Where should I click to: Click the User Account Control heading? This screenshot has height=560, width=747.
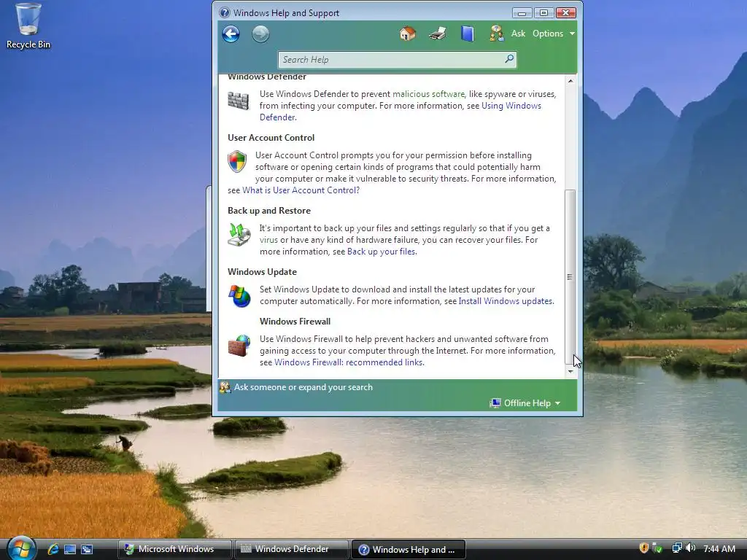coord(271,138)
